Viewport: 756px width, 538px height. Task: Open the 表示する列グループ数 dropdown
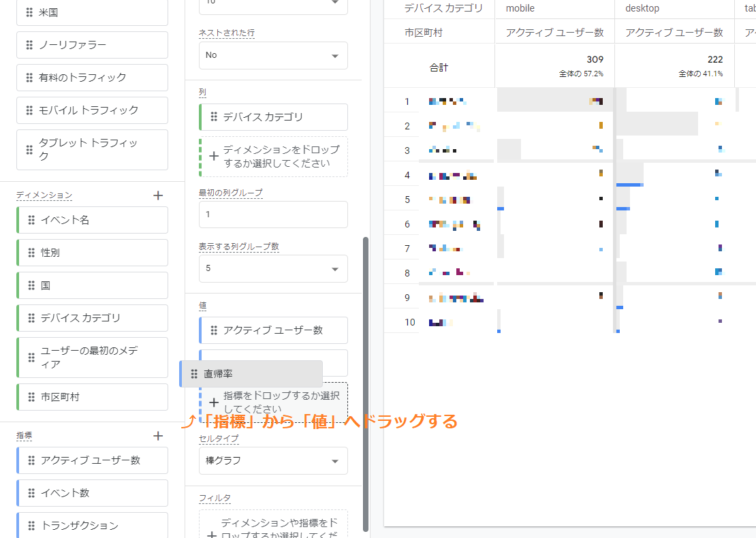(x=272, y=268)
